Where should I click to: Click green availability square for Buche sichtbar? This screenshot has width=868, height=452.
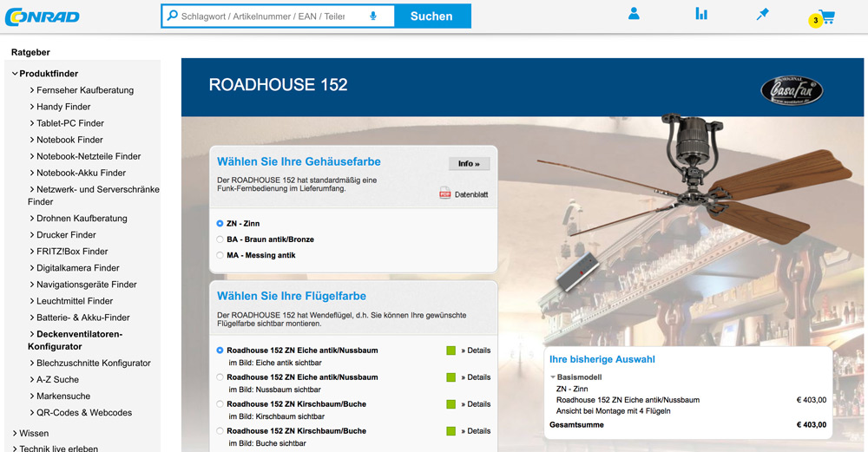pos(450,431)
